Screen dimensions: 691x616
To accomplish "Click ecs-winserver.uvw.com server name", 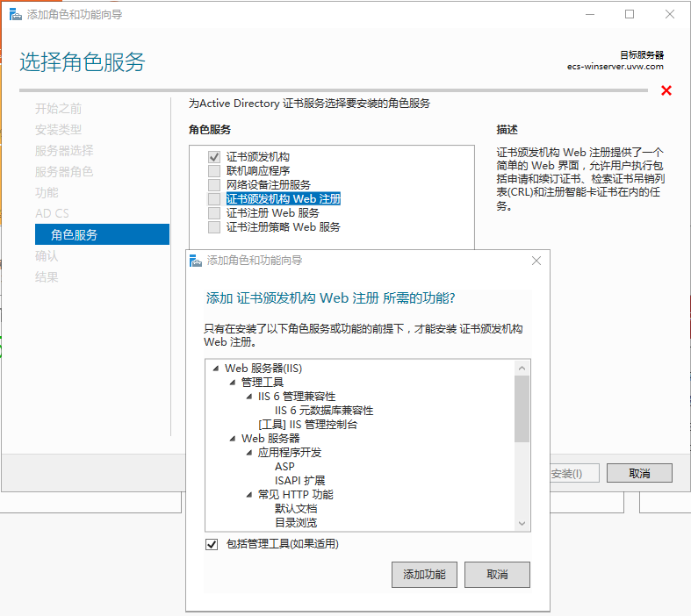I will [x=615, y=67].
